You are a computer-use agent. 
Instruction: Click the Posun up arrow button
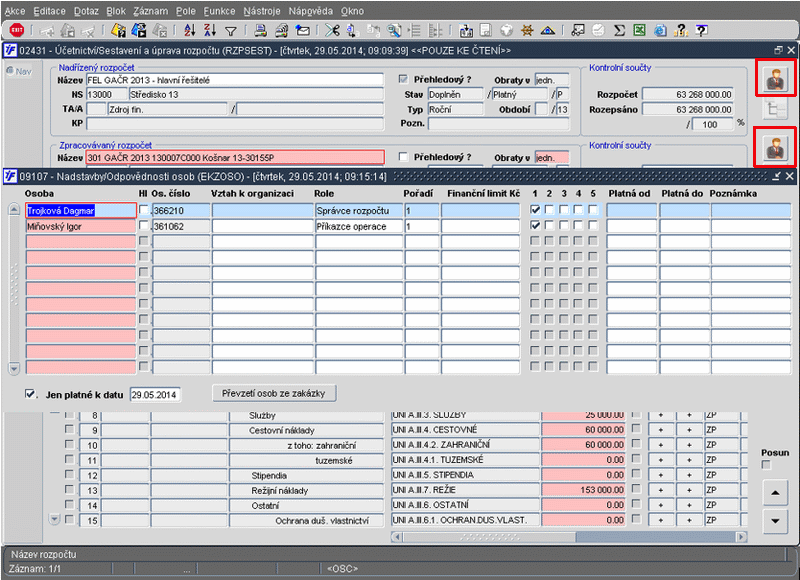[774, 493]
